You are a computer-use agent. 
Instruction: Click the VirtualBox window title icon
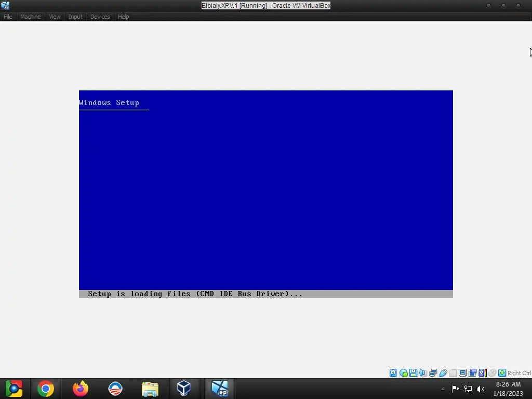pos(5,5)
